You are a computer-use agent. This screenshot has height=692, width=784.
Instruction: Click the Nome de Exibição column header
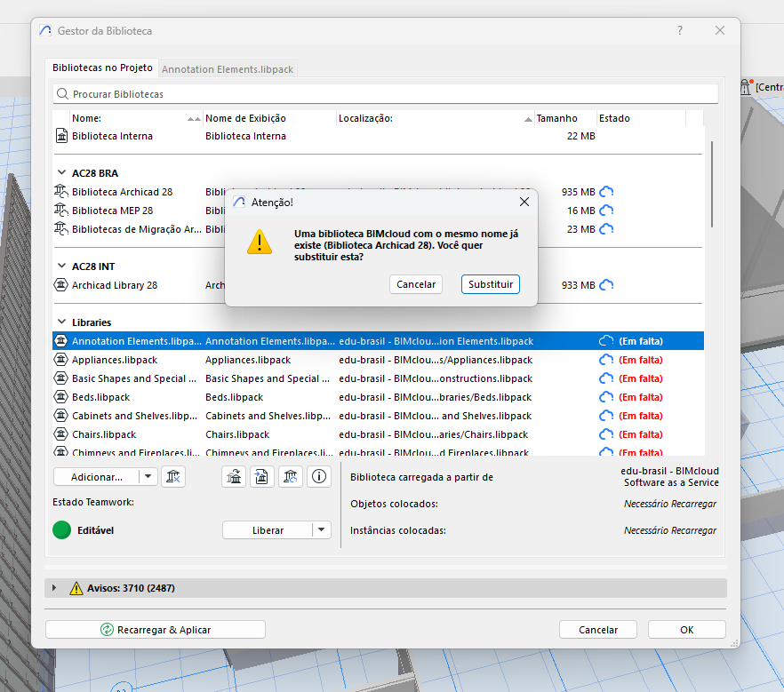tap(269, 118)
